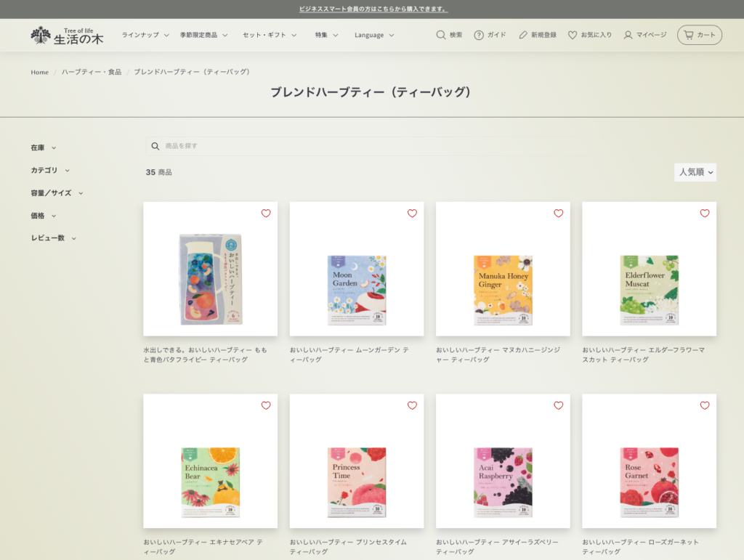The width and height of the screenshot is (744, 560).
Task: Open the 人気順 sort dropdown
Action: (695, 172)
